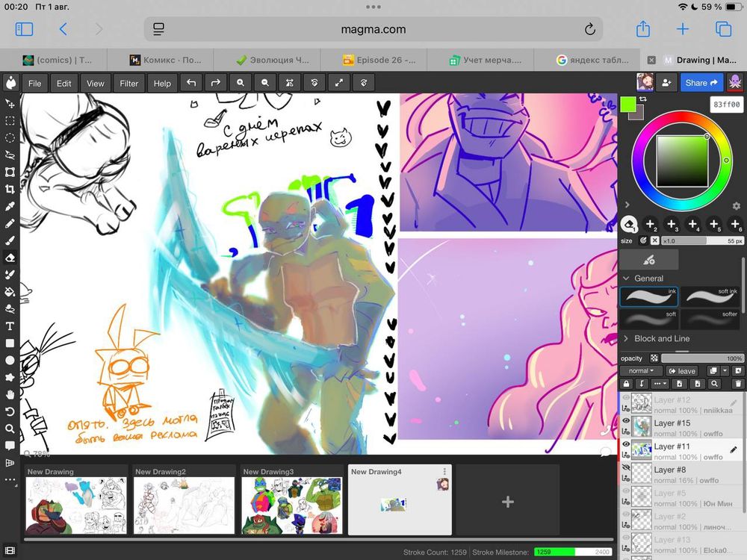Image resolution: width=747 pixels, height=560 pixels.
Task: Open the invite user icon
Action: point(666,83)
